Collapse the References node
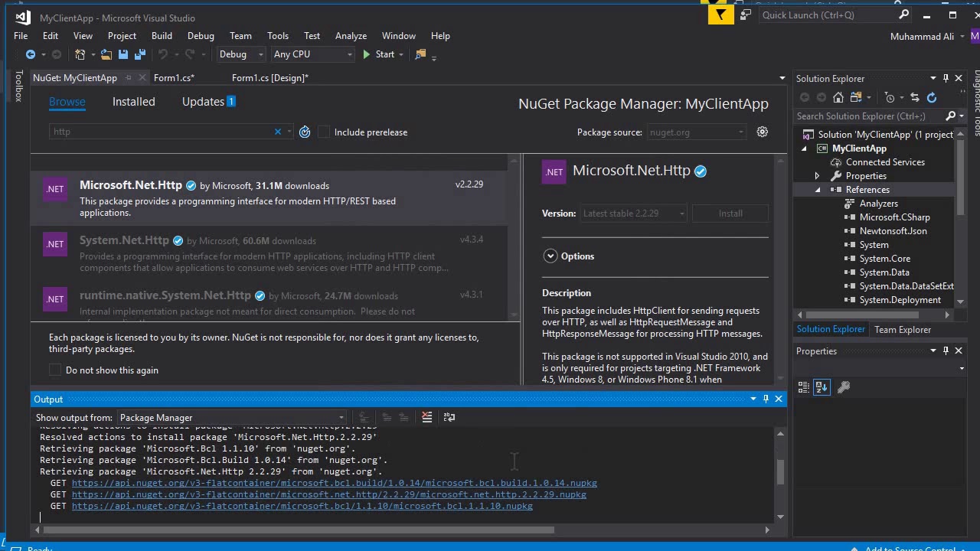The width and height of the screenshot is (980, 551). click(817, 190)
